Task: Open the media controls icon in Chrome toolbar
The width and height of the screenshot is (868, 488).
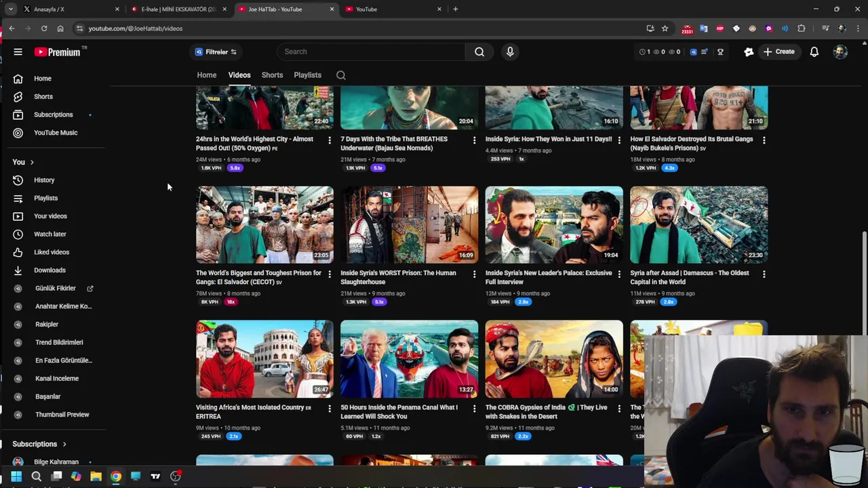Action: 825,28
